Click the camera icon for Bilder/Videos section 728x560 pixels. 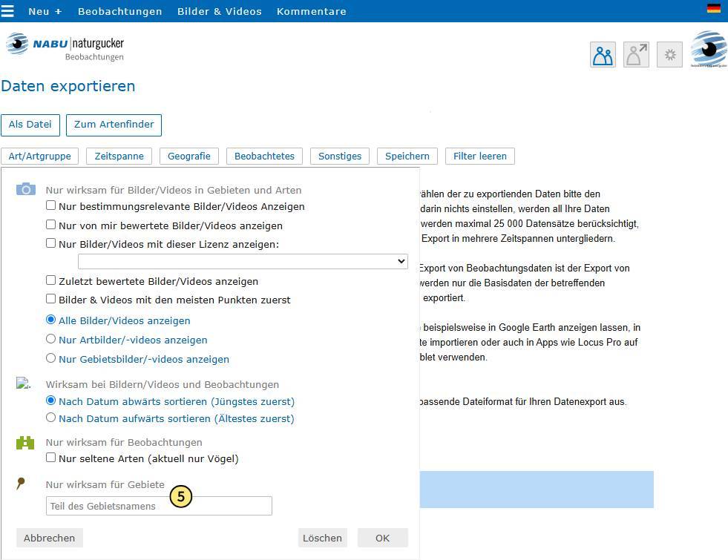point(25,189)
